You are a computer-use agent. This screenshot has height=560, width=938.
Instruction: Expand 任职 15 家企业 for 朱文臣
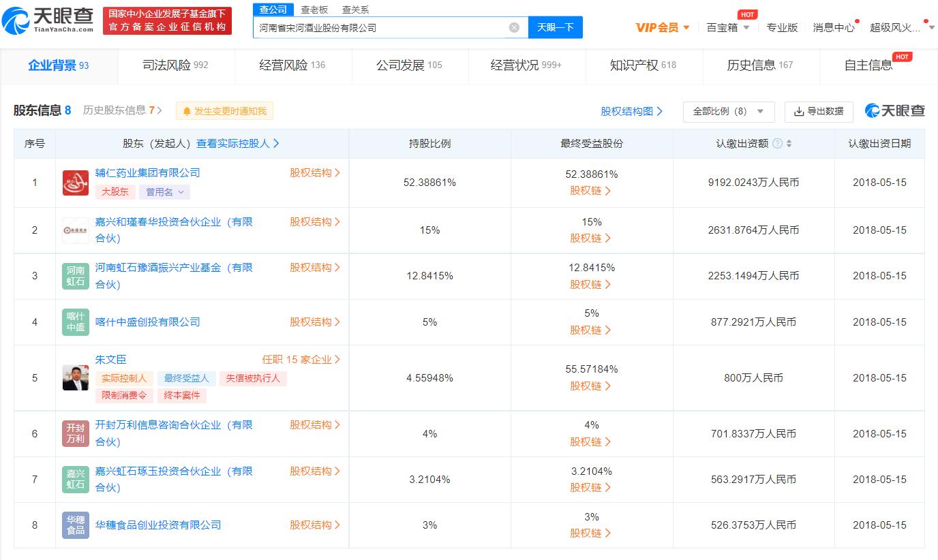coord(301,360)
